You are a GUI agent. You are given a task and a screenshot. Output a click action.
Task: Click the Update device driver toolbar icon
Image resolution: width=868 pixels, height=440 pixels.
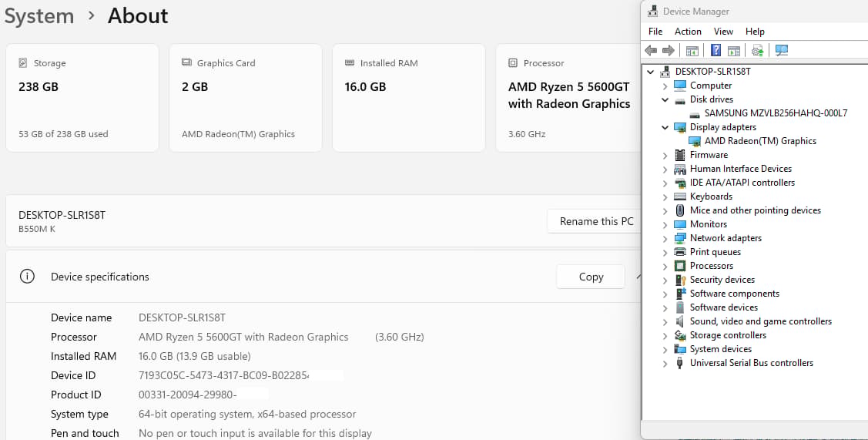[x=757, y=50]
